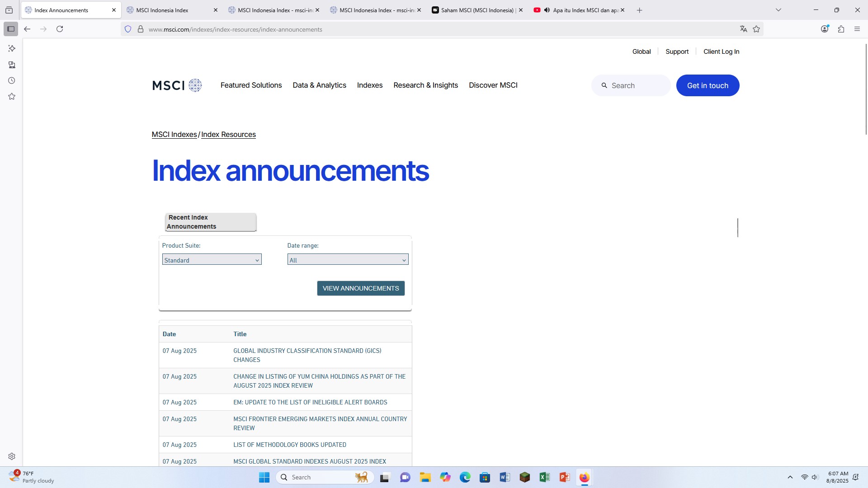Open INELIGIBLE ALERT BOARDS announcement
Viewport: 868px width, 488px height.
pos(310,402)
